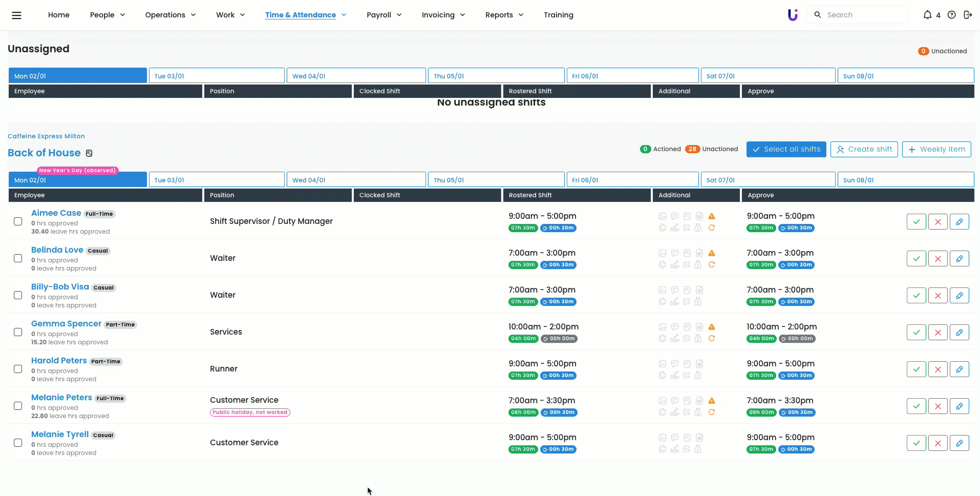Screen dimensions: 980x496
Task: Reject Belinda Love's shift with red cross
Action: [938, 259]
